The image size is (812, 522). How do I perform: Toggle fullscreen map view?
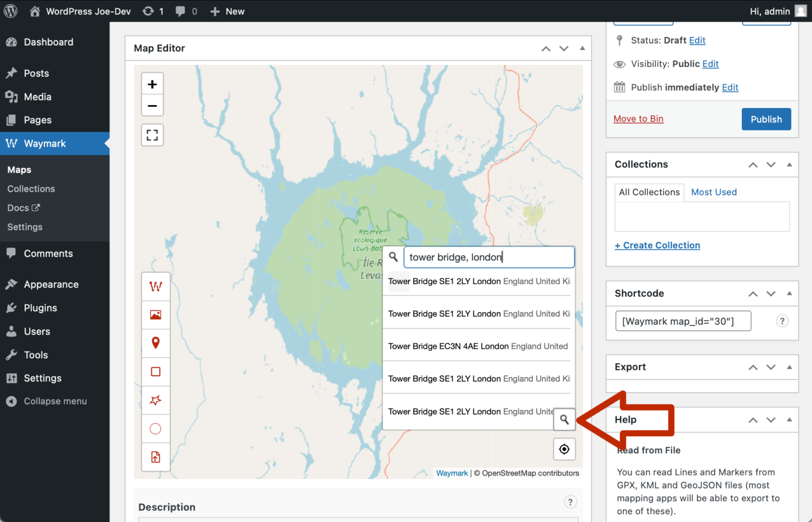[152, 135]
